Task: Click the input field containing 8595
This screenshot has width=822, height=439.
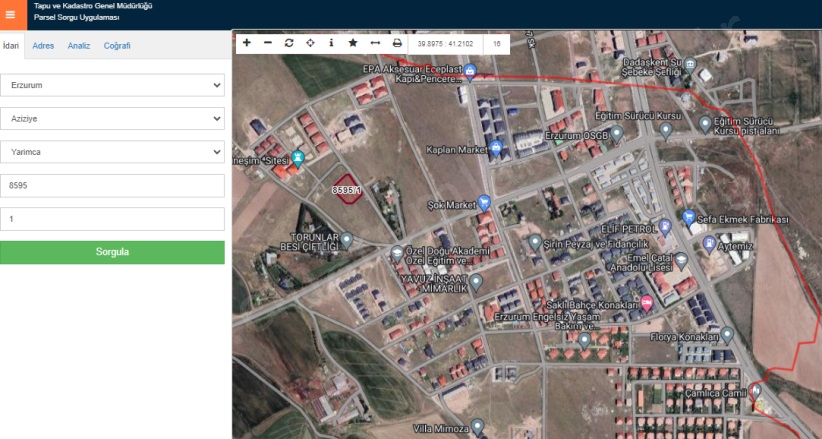Action: (112, 186)
